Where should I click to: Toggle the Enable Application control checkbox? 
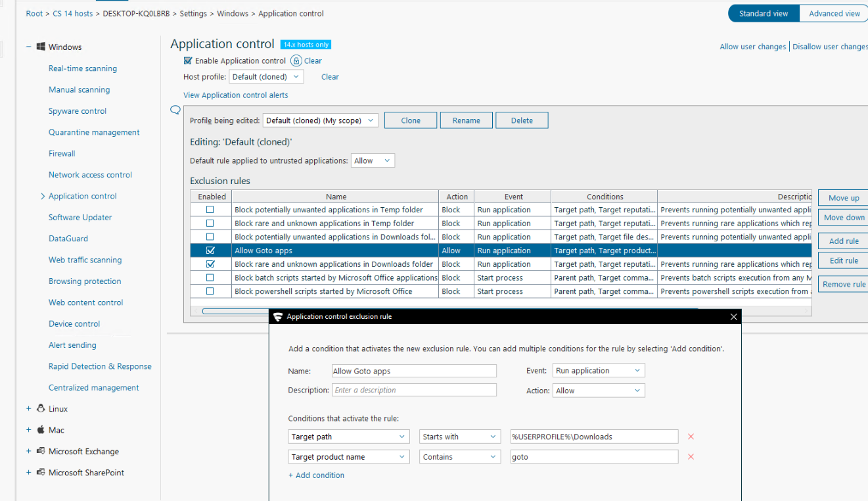point(189,60)
